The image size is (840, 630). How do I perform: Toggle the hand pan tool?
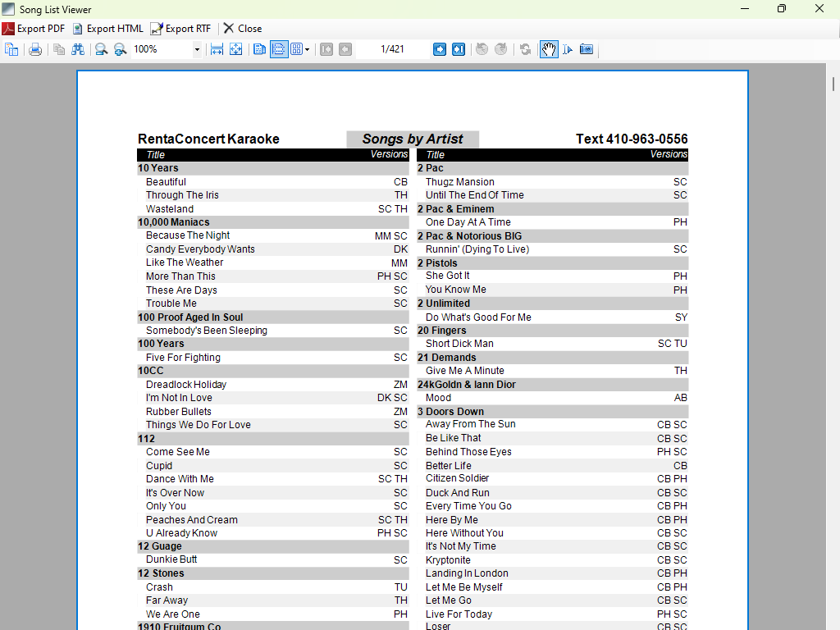click(x=549, y=49)
